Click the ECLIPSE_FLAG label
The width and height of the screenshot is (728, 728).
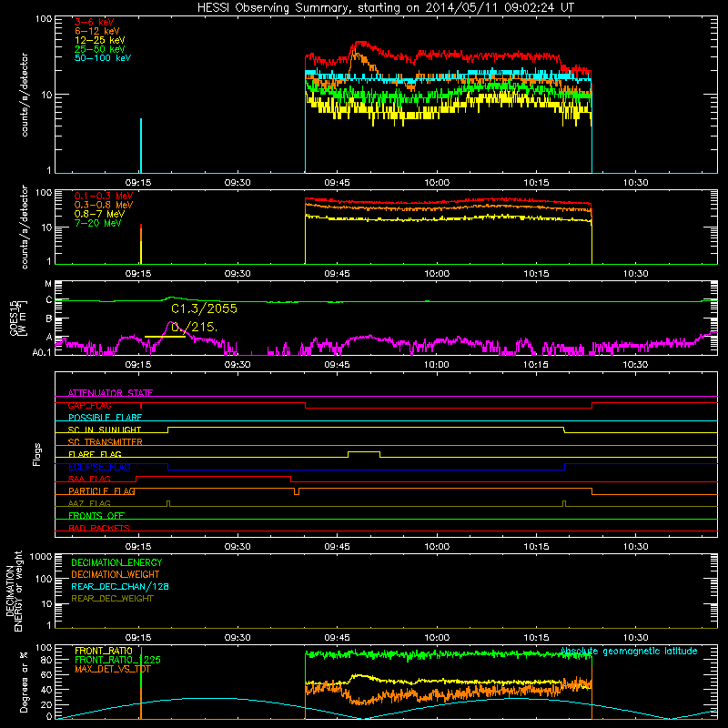point(99,467)
